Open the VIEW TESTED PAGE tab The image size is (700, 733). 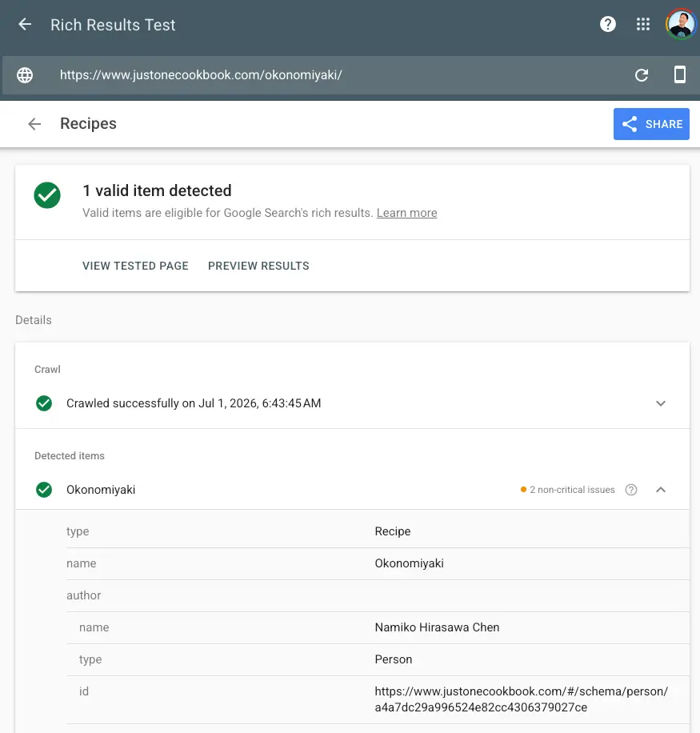(x=135, y=266)
